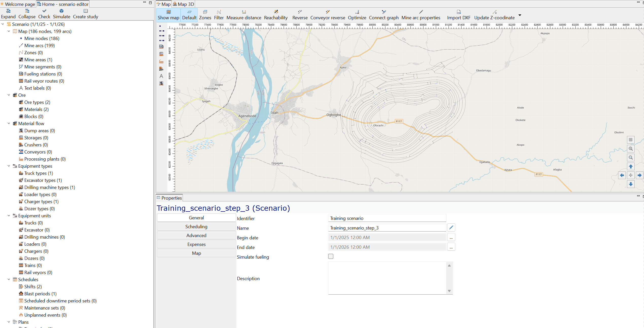Image resolution: width=644 pixels, height=328 pixels.
Task: Collapse the Schedules tree group
Action: pos(9,280)
